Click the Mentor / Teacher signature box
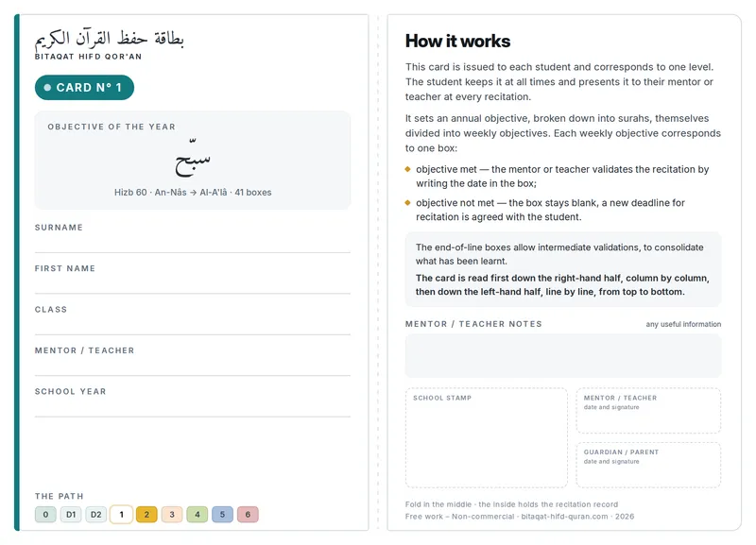This screenshot has height=545, width=756. pos(648,411)
